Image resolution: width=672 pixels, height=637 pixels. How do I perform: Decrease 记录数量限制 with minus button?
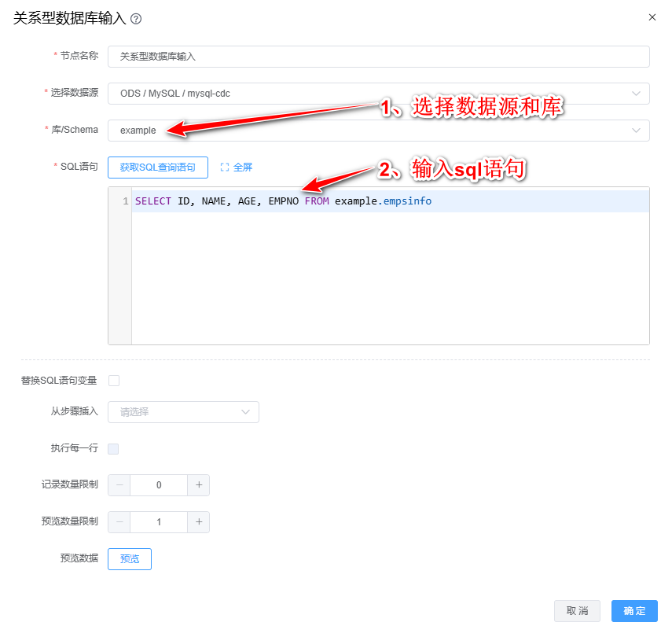pyautogui.click(x=119, y=485)
